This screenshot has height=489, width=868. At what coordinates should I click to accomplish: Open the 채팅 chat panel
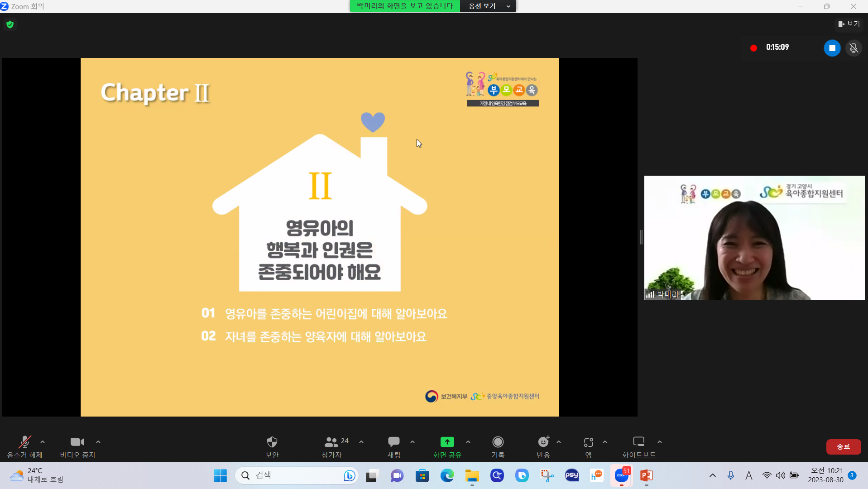393,447
